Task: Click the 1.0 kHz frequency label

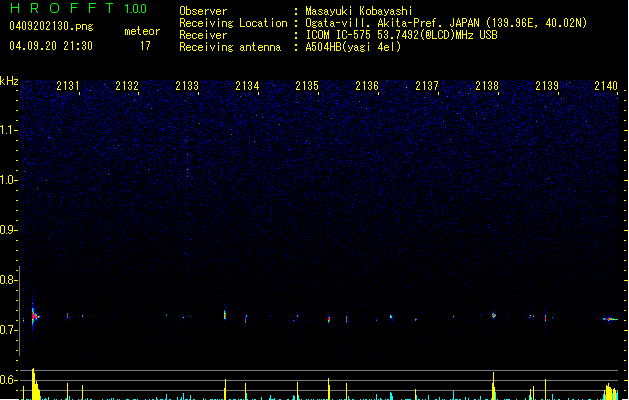Action: (x=9, y=180)
